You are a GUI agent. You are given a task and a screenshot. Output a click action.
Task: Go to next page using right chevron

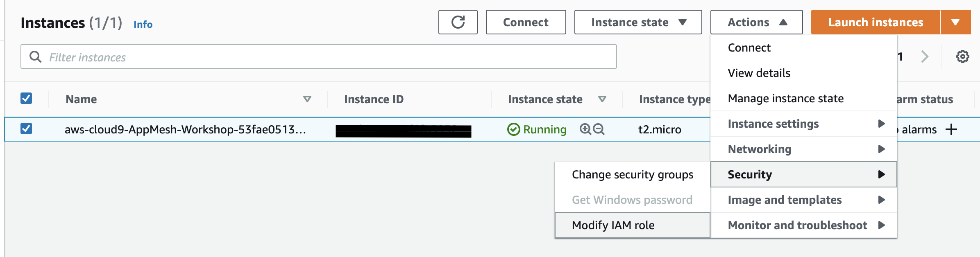pos(925,56)
